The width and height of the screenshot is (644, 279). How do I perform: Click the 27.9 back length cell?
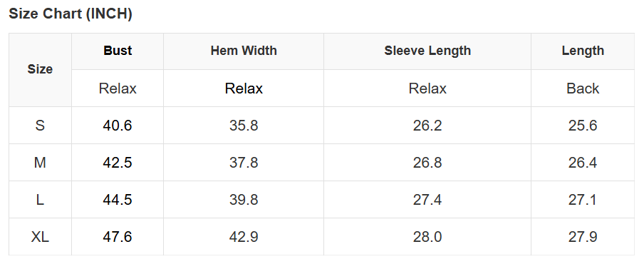(x=583, y=237)
